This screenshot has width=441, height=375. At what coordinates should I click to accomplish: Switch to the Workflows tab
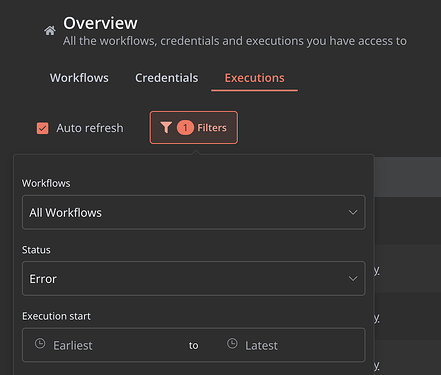pos(79,78)
